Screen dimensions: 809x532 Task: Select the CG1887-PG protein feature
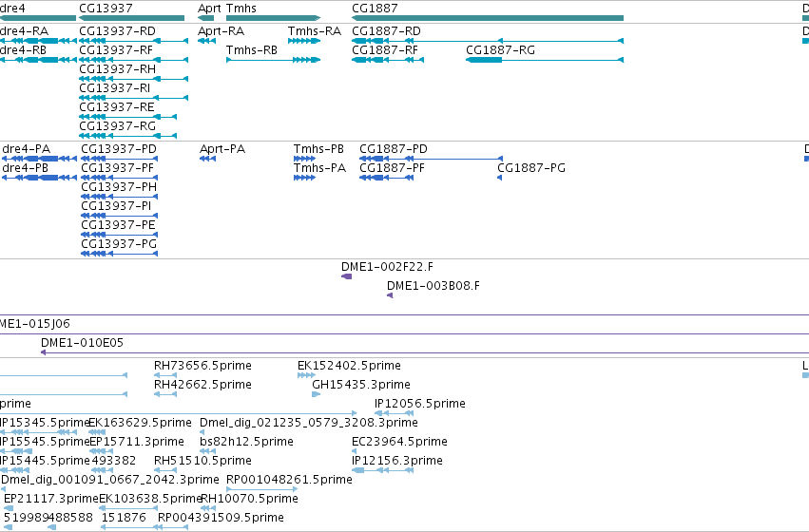(499, 178)
